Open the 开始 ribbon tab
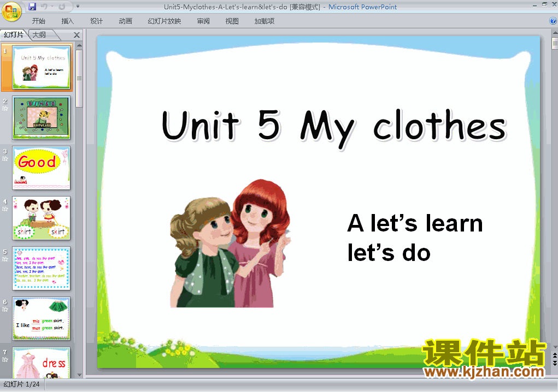This screenshot has height=392, width=558. [x=38, y=21]
